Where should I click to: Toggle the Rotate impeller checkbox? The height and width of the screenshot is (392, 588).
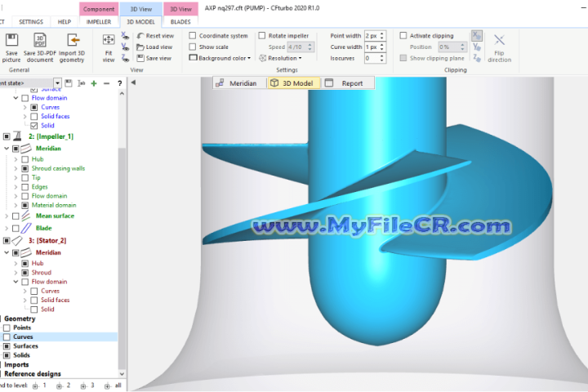262,36
